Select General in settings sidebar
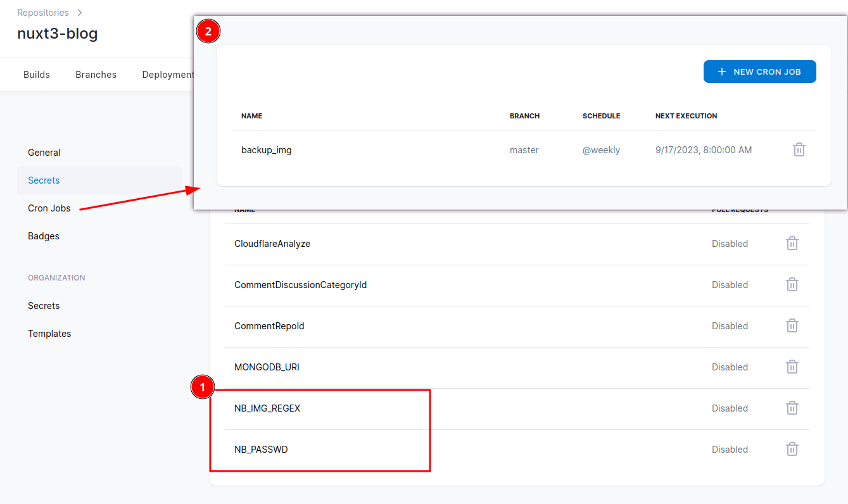The image size is (848, 504). pyautogui.click(x=44, y=153)
